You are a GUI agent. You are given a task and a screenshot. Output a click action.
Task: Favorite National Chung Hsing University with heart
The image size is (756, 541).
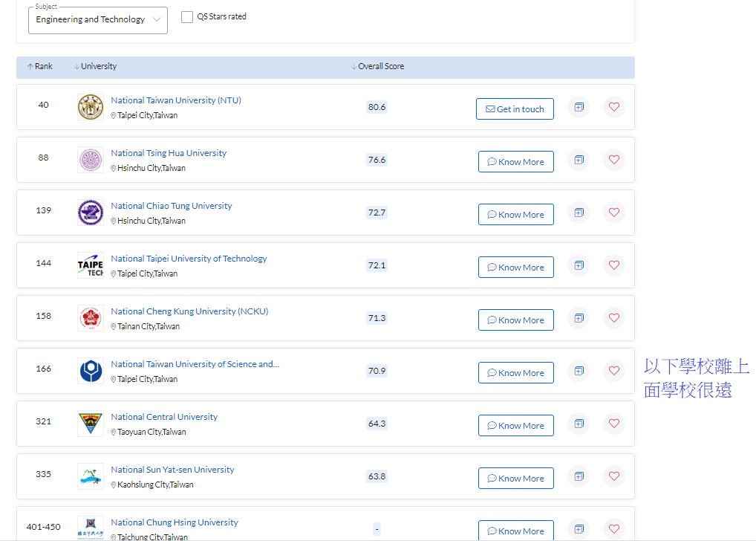[x=613, y=529]
